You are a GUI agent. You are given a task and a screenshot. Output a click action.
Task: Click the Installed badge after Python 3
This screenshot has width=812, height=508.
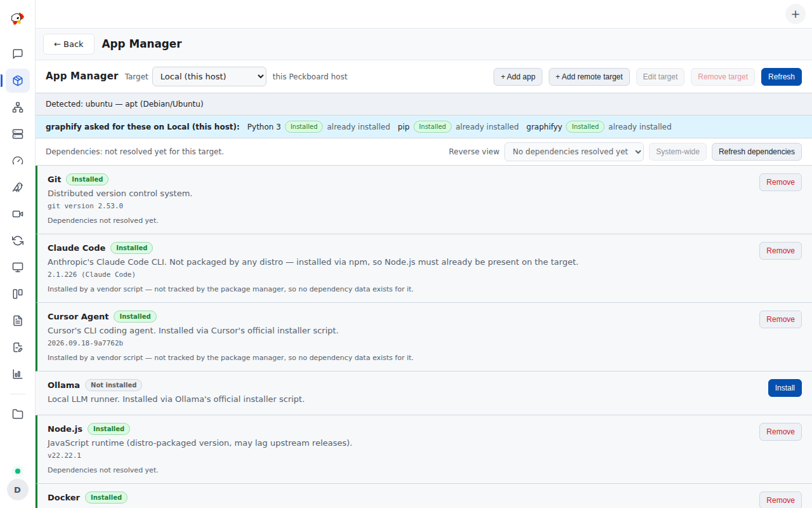[304, 127]
